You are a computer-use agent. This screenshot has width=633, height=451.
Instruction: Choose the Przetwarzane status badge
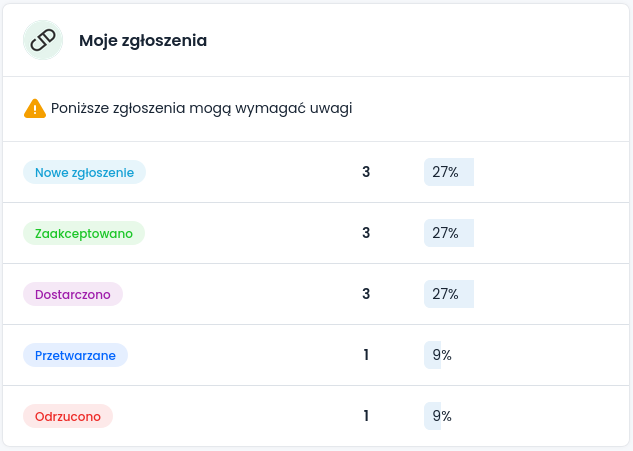[76, 355]
